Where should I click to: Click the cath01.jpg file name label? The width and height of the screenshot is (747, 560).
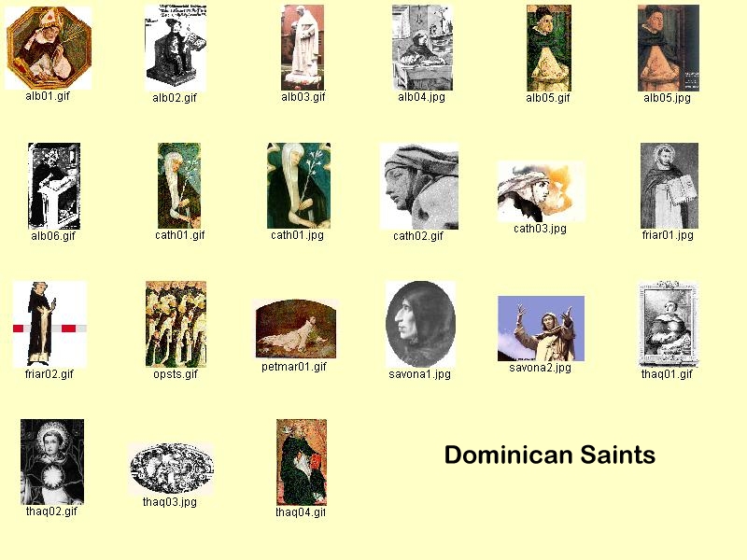[x=297, y=235]
